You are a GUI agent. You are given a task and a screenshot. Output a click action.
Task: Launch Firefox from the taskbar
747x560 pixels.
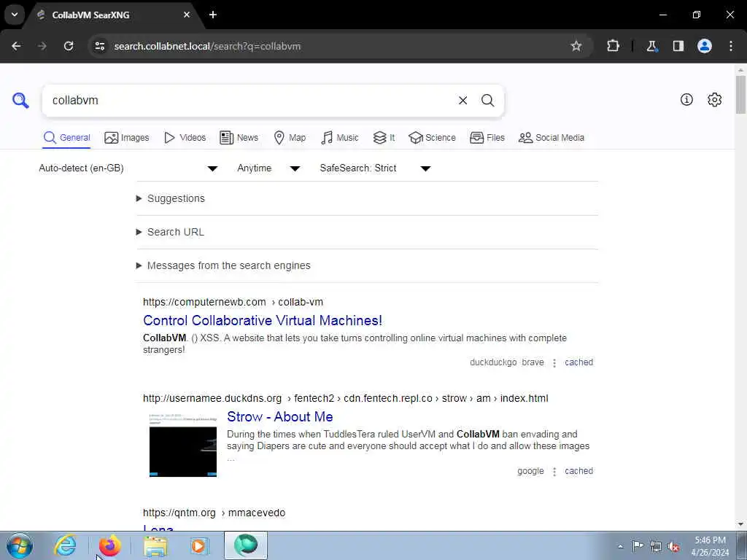click(109, 545)
